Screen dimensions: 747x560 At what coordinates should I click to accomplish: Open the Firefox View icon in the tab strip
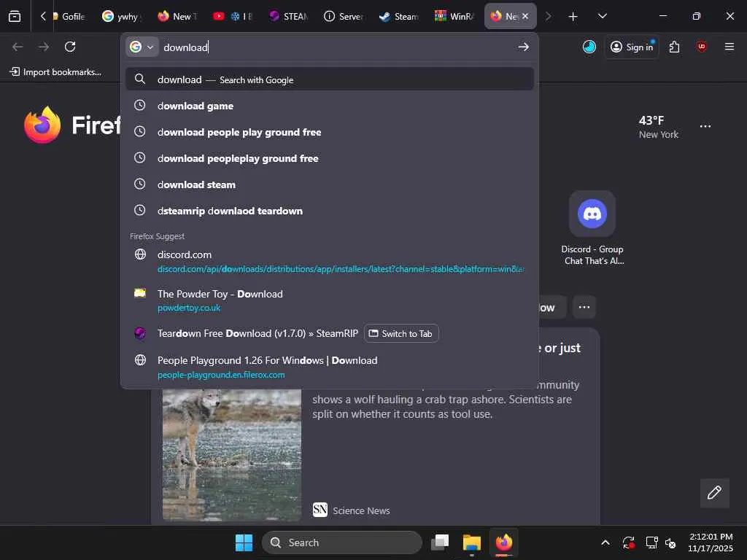pyautogui.click(x=15, y=16)
